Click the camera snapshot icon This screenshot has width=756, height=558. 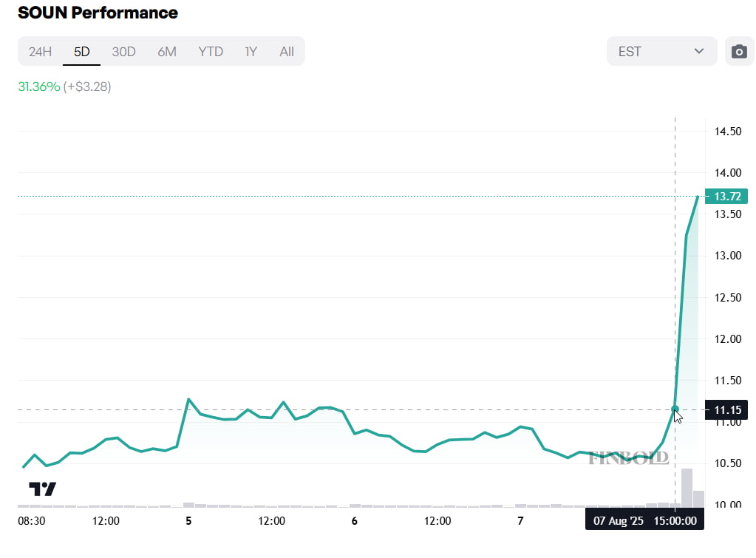(739, 51)
